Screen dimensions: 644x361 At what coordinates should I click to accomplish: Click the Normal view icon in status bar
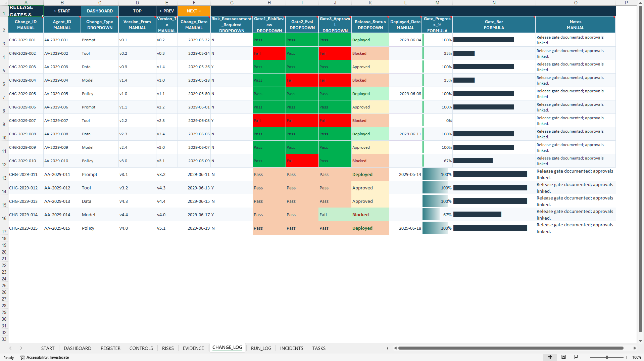tap(550, 357)
